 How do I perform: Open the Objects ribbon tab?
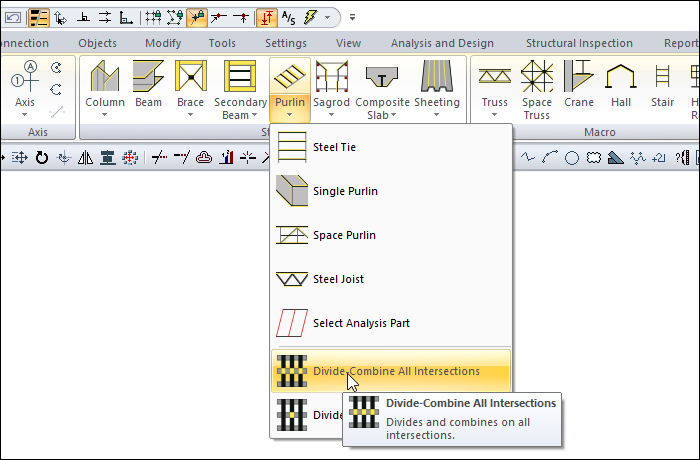point(97,43)
